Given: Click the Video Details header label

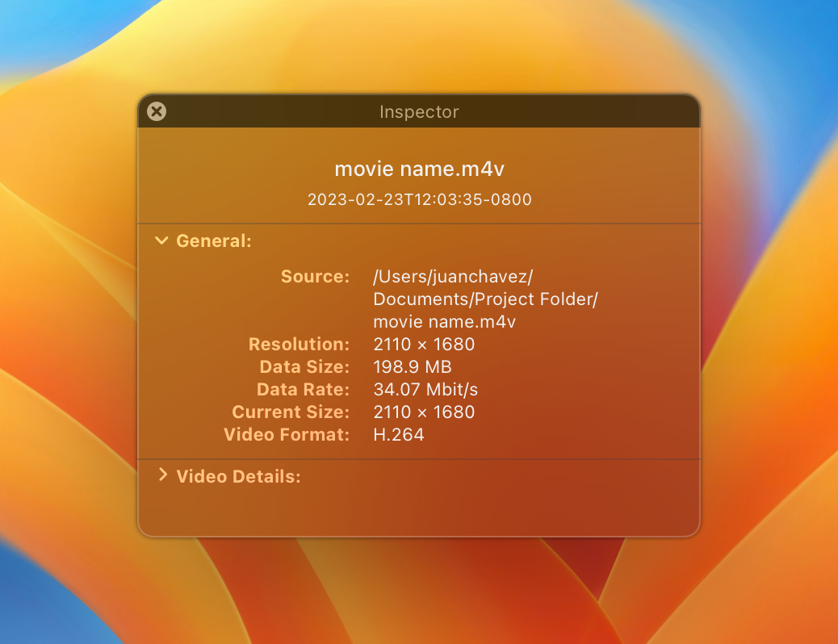Looking at the screenshot, I should (x=237, y=476).
